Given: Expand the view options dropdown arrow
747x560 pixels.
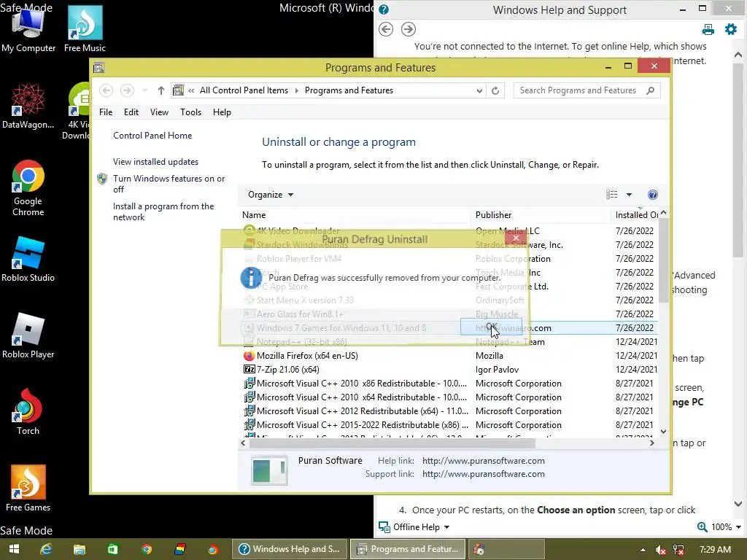Looking at the screenshot, I should 629,194.
